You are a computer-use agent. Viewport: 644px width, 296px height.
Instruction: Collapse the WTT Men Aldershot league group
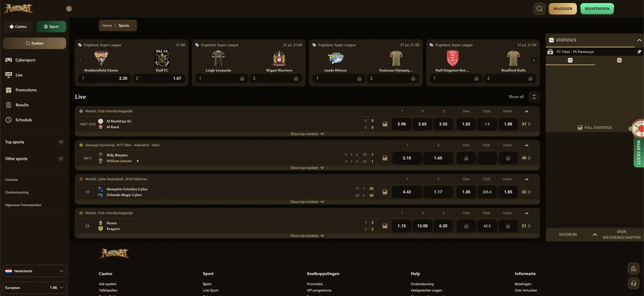tap(527, 145)
